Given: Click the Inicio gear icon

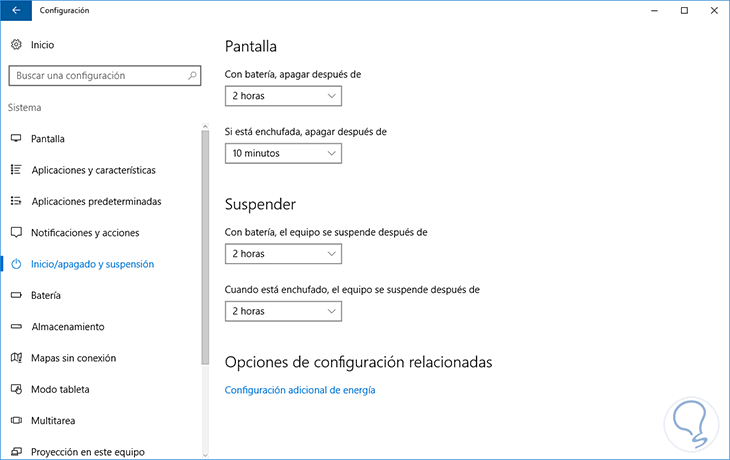Looking at the screenshot, I should 16,45.
